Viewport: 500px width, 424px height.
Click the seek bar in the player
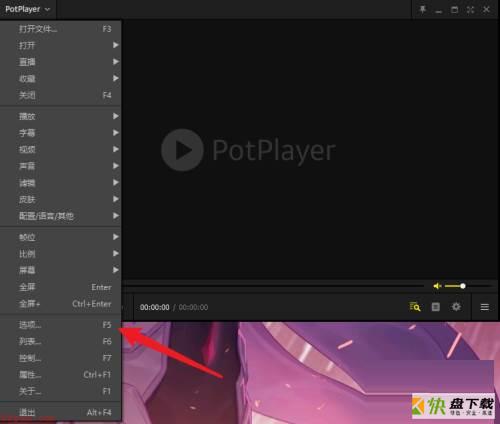273,286
